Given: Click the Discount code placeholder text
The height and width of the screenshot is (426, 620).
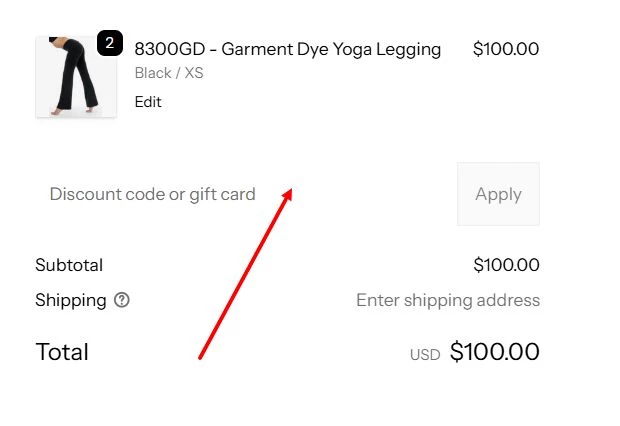Looking at the screenshot, I should click(153, 194).
